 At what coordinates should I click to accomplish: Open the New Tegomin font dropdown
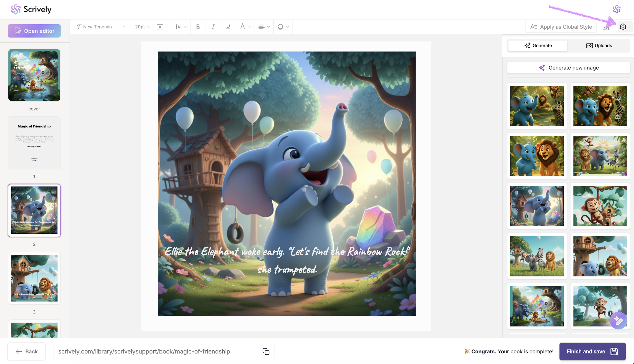pos(101,27)
